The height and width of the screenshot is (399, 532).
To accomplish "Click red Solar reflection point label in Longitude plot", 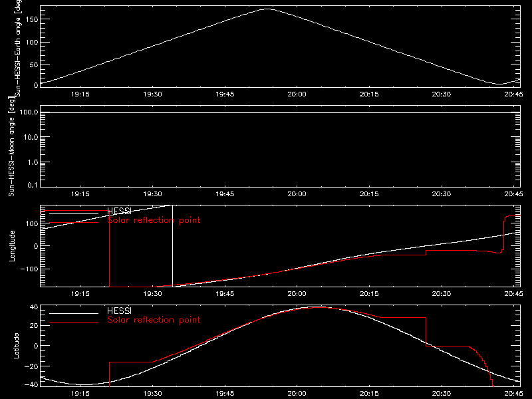I will coord(154,220).
